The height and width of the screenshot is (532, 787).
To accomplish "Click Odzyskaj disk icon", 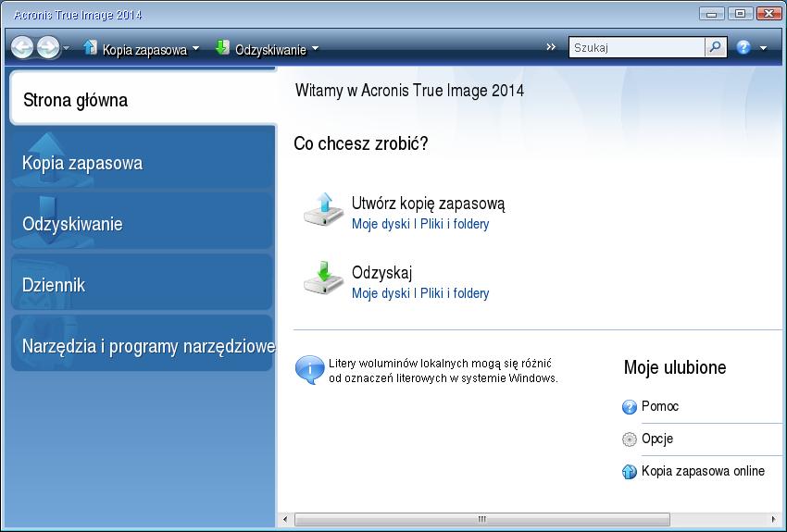I will pos(324,278).
